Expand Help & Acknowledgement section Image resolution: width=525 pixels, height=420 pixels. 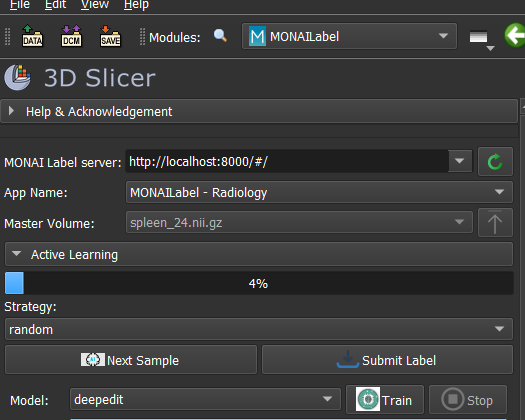click(259, 111)
